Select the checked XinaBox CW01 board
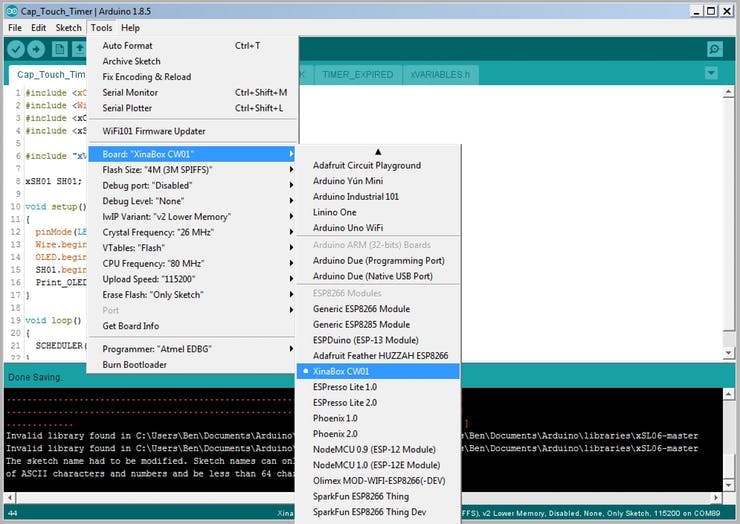The width and height of the screenshot is (740, 524). click(x=378, y=372)
